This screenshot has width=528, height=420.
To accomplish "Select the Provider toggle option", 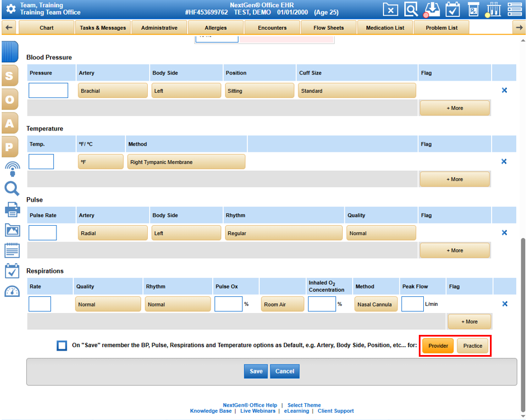I will coord(438,346).
